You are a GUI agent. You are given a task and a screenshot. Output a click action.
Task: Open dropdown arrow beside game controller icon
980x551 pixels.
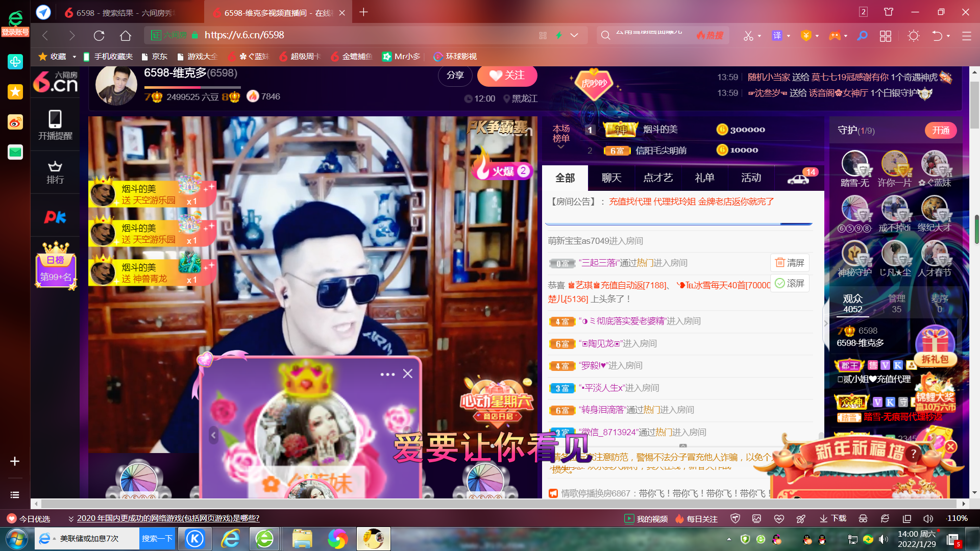(846, 36)
